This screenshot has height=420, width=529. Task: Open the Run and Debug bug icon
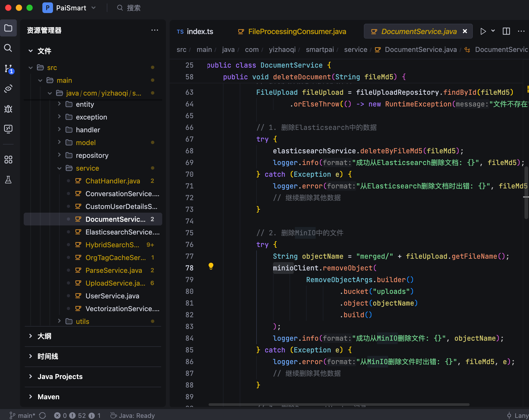pos(8,109)
